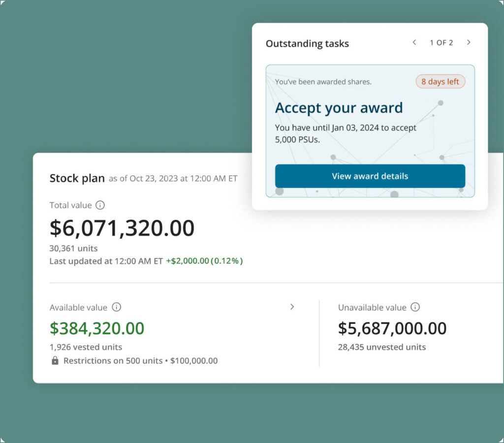Screen dimensions: 504x443
Task: Click the lock icon next to restrictions
Action: tap(55, 361)
